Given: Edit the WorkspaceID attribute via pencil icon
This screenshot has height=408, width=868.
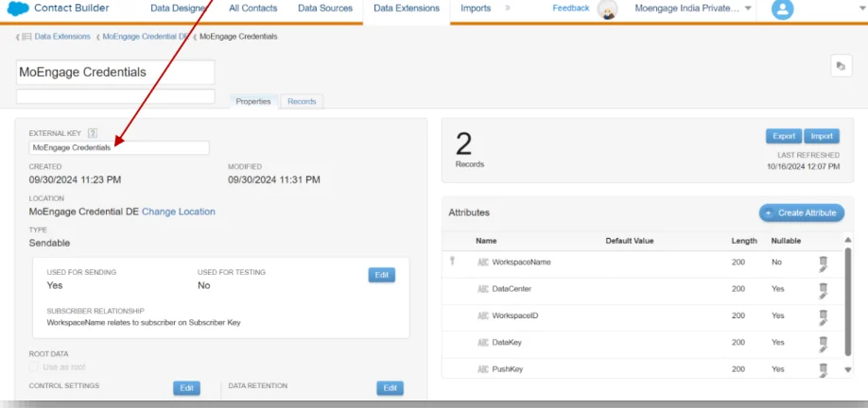Looking at the screenshot, I should pos(823,322).
